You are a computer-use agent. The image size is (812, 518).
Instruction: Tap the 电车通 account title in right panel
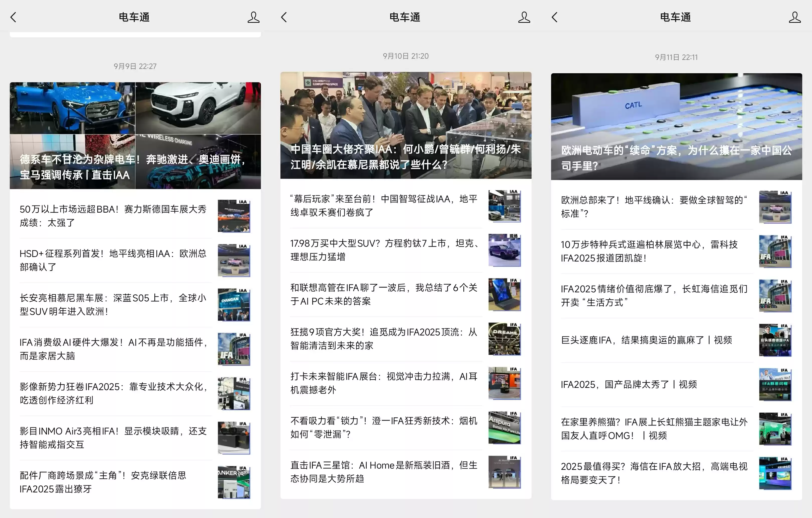click(675, 17)
